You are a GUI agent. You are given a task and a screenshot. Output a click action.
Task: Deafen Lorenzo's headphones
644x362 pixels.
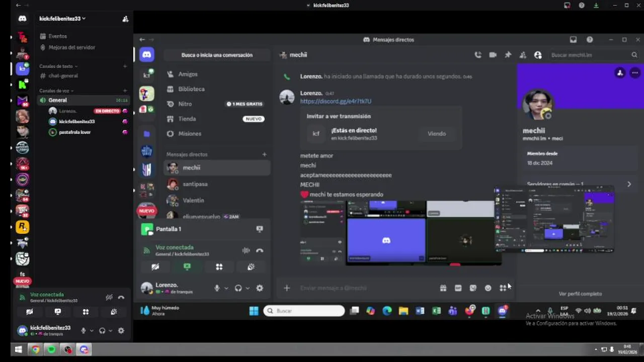click(x=238, y=288)
